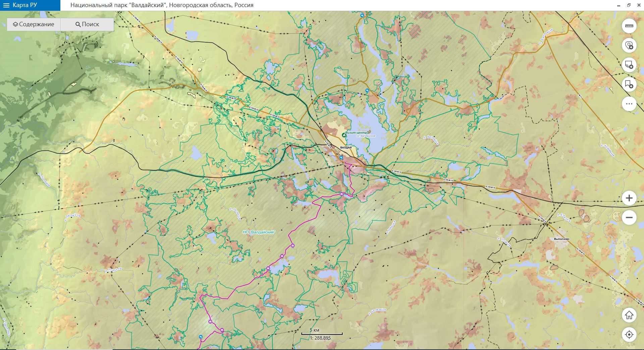Zoom out with the minus button
This screenshot has height=350, width=644.
click(x=629, y=217)
